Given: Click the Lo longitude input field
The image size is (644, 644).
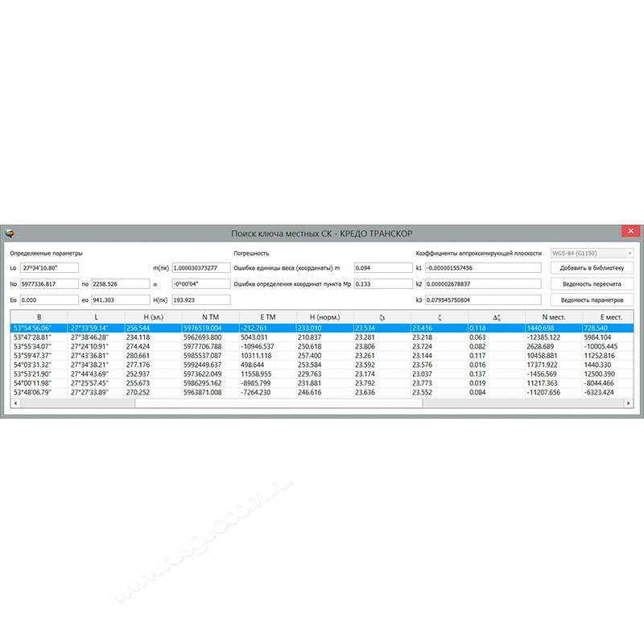Looking at the screenshot, I should [50, 267].
